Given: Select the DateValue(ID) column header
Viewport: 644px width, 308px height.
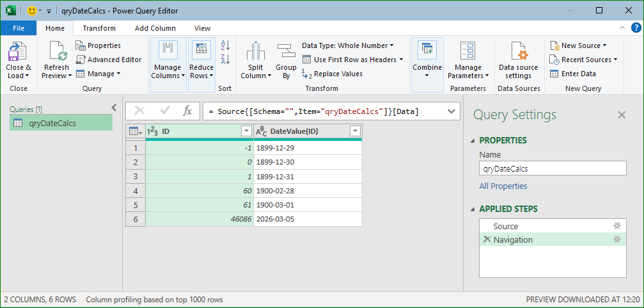Looking at the screenshot, I should 308,131.
